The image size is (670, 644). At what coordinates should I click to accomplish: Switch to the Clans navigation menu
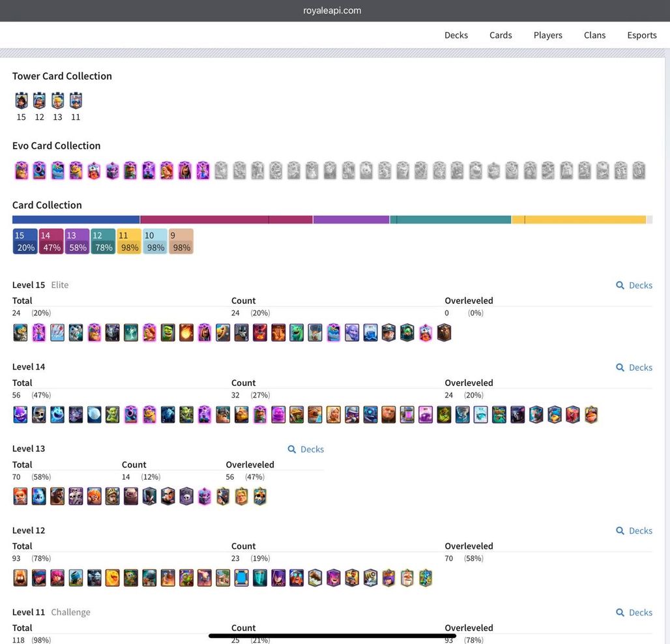point(594,35)
